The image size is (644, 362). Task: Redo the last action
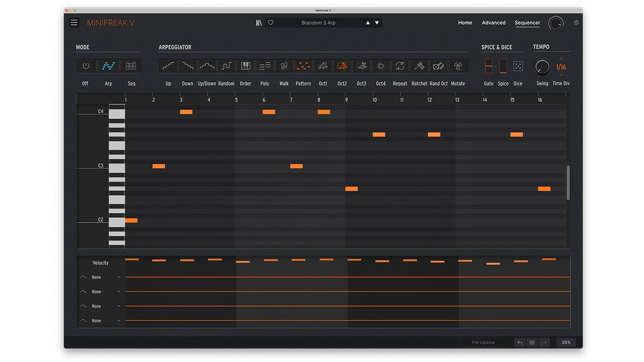[x=544, y=342]
